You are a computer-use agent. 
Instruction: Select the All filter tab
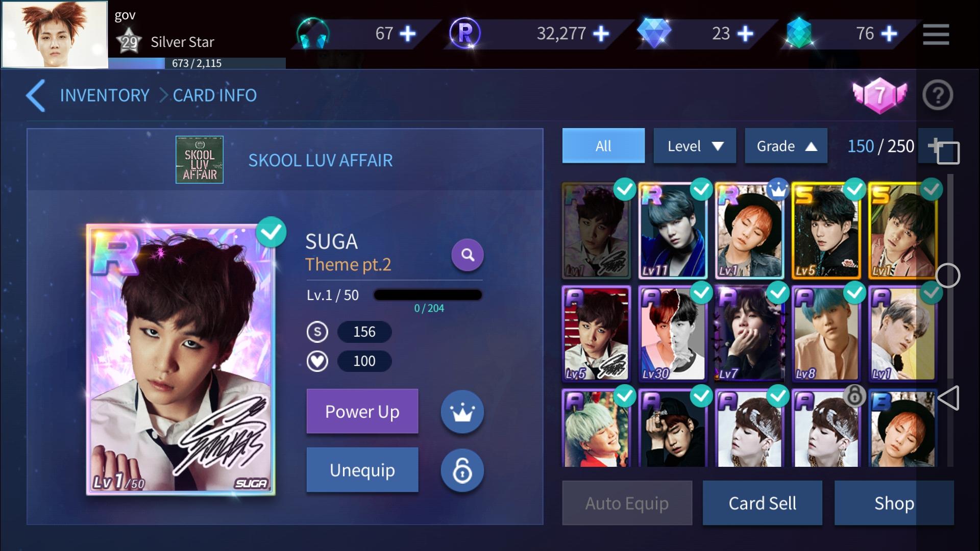tap(603, 146)
